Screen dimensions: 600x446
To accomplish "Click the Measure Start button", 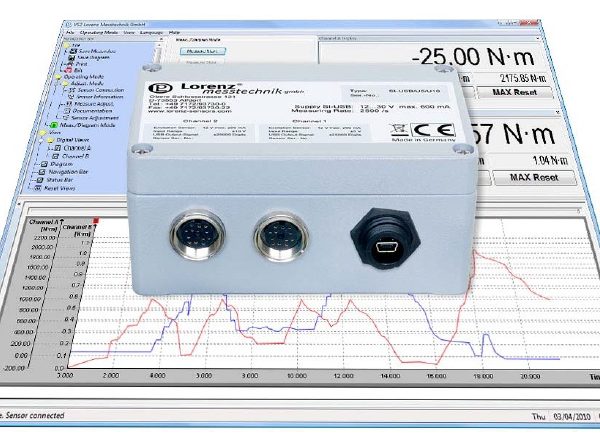I will [x=203, y=51].
